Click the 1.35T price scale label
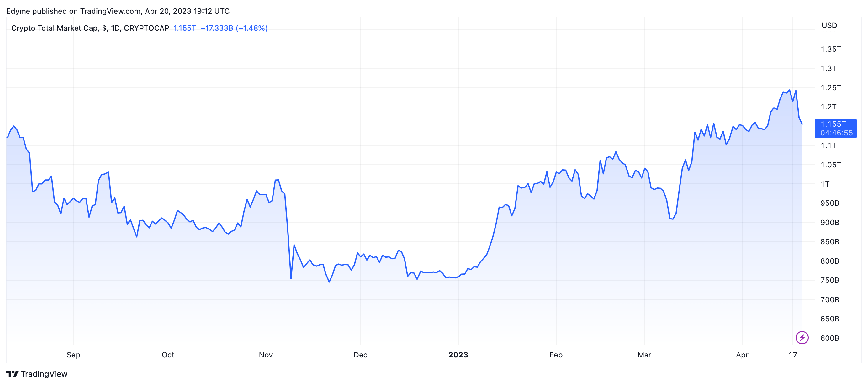 [831, 49]
